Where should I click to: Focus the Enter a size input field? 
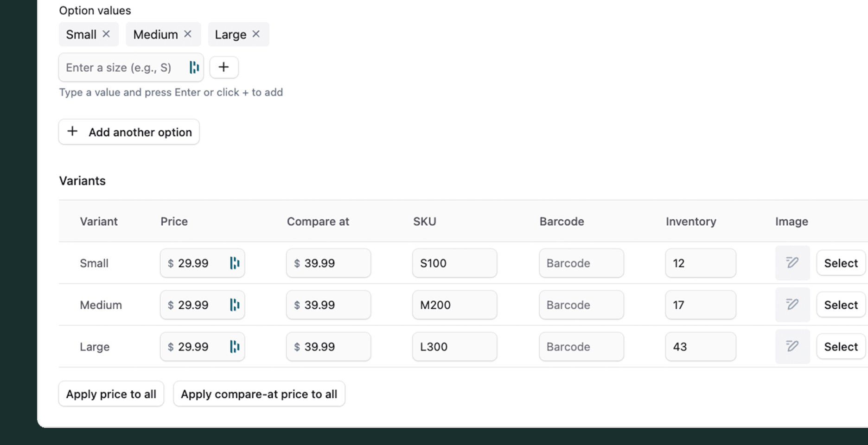123,68
